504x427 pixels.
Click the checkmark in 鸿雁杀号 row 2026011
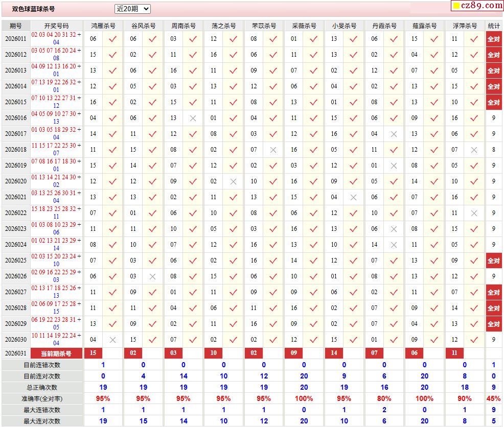coord(112,39)
